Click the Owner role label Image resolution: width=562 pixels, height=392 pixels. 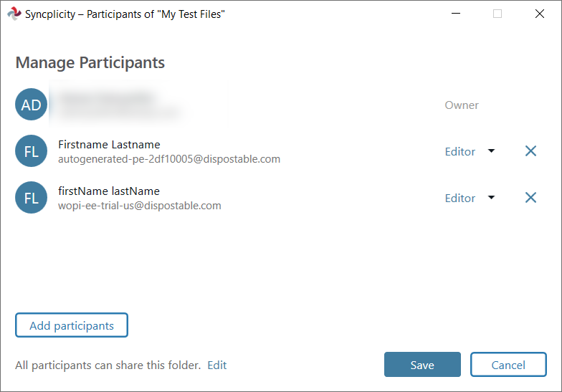tap(462, 105)
